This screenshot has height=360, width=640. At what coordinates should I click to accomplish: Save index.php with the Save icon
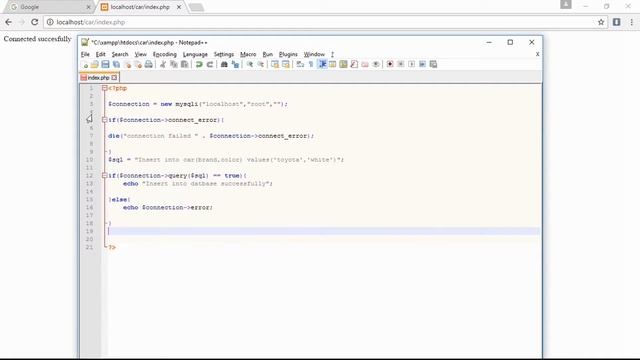point(105,64)
